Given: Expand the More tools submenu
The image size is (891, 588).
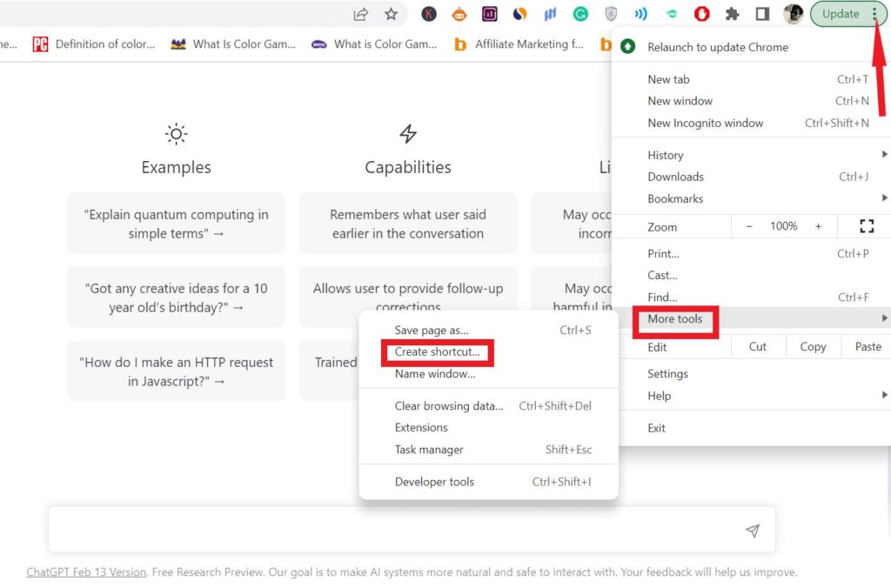Looking at the screenshot, I should click(751, 319).
